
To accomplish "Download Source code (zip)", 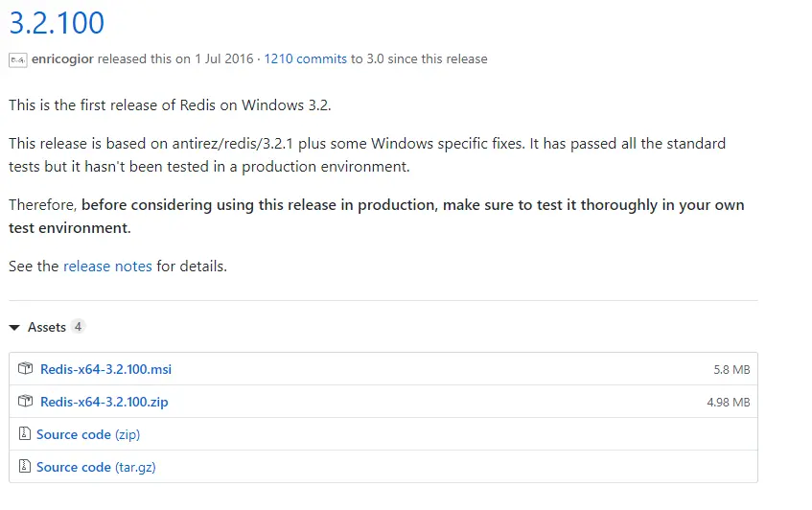I will [88, 434].
